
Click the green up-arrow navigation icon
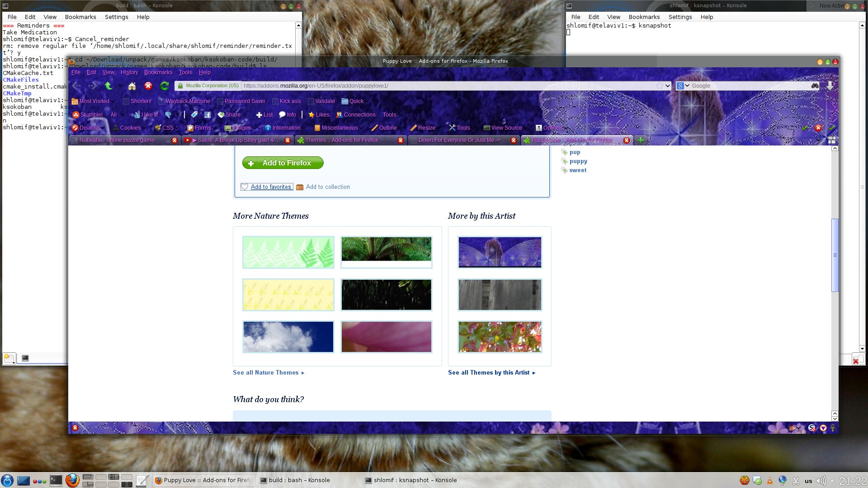pyautogui.click(x=108, y=86)
